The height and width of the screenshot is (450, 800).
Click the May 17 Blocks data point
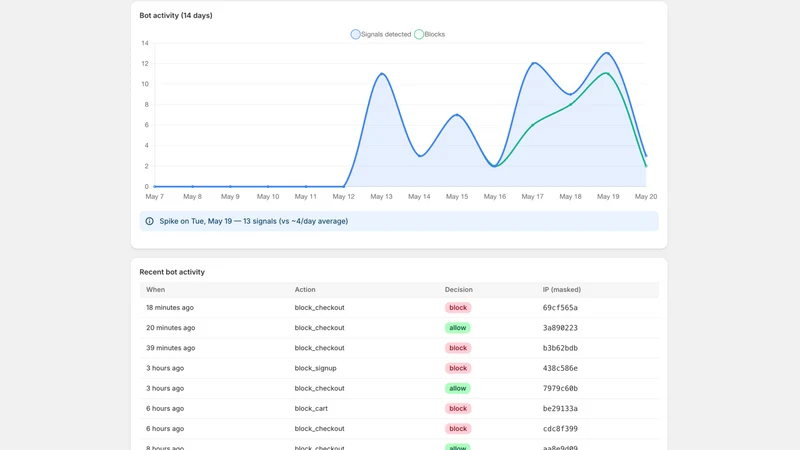(533, 125)
